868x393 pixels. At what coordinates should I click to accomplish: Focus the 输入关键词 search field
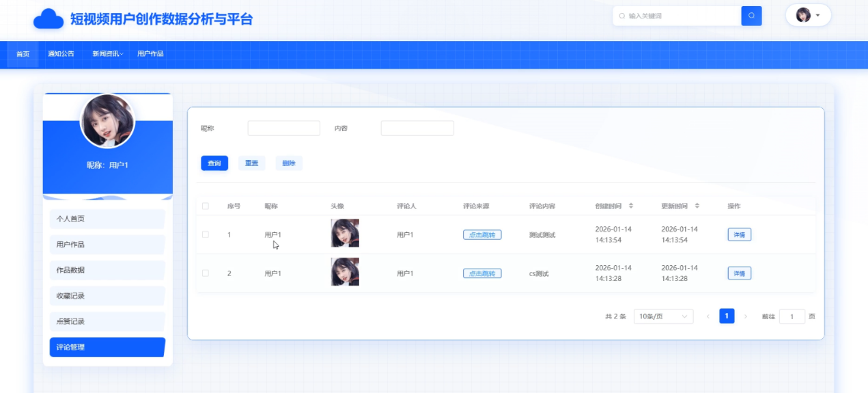(677, 16)
